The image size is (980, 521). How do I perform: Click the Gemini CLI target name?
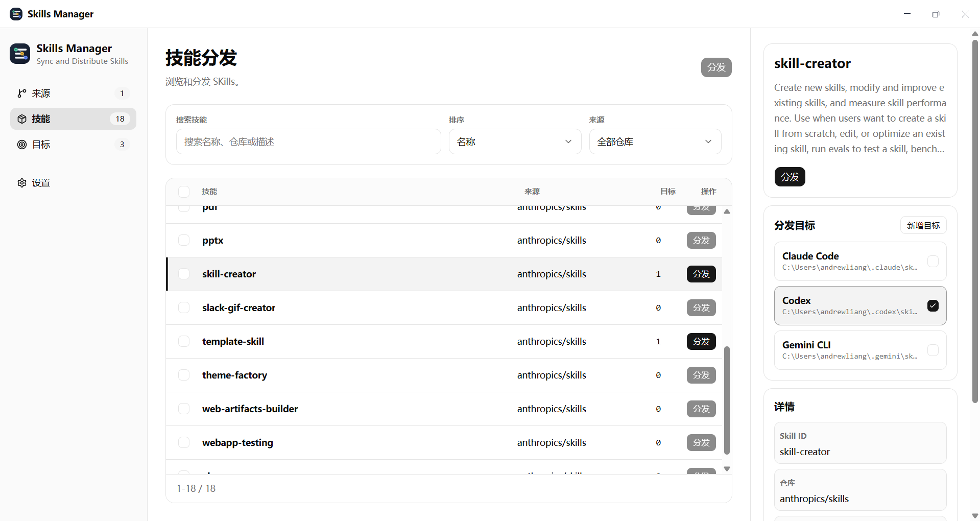(806, 345)
